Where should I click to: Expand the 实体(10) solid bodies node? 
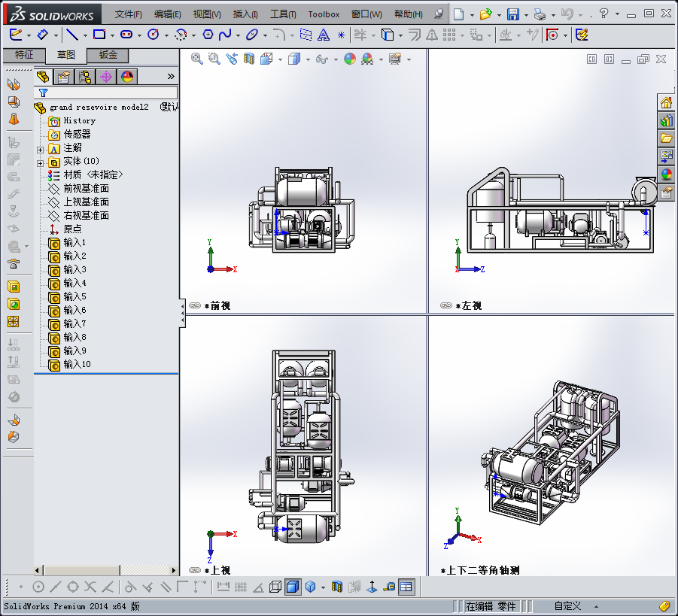(41, 162)
